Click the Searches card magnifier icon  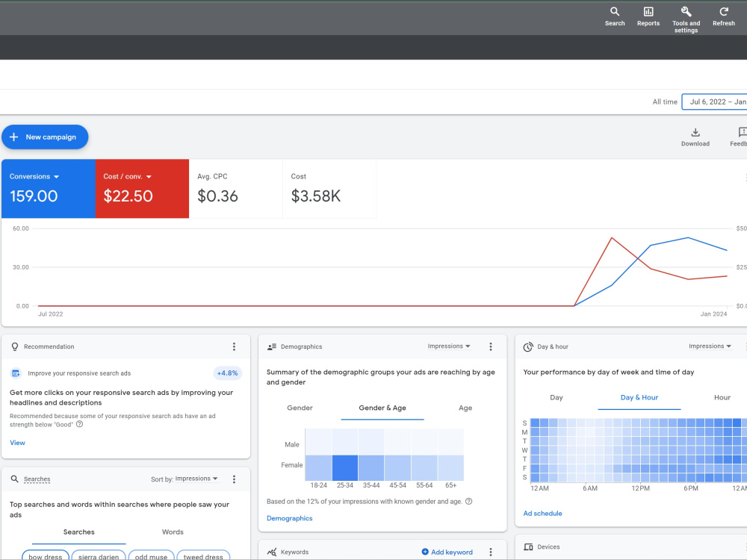15,479
